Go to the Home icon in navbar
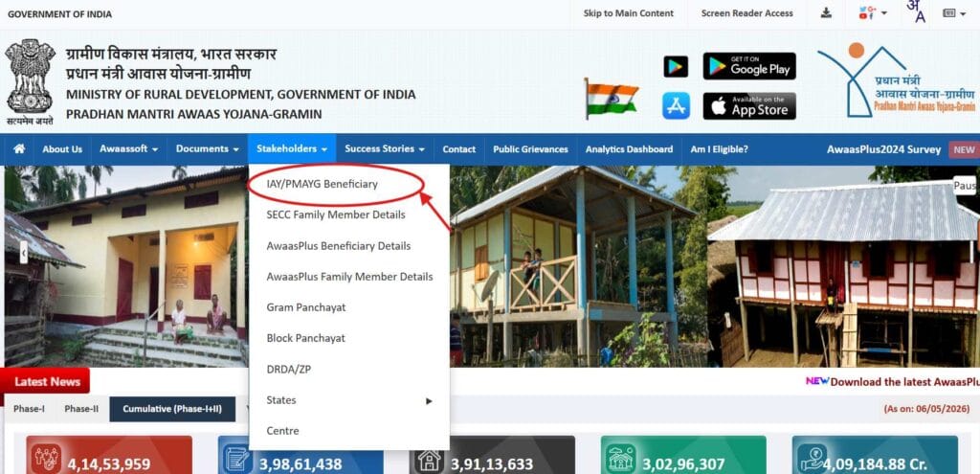This screenshot has width=980, height=474. click(x=19, y=148)
